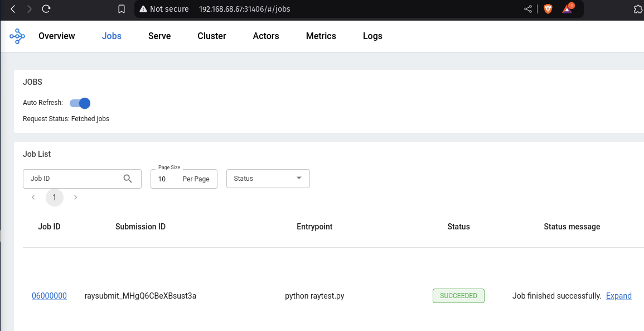Viewport: 644px width, 331px height.
Task: Open the browser extensions puzzle icon
Action: click(x=638, y=9)
